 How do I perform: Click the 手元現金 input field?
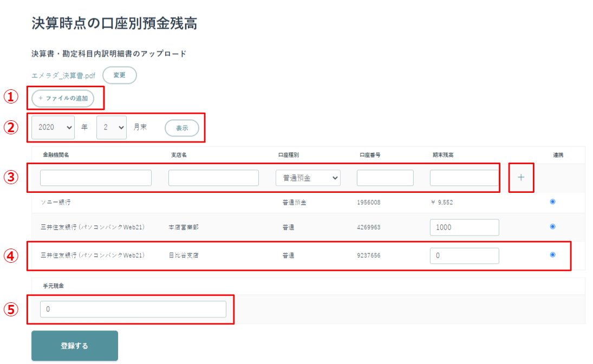[133, 309]
